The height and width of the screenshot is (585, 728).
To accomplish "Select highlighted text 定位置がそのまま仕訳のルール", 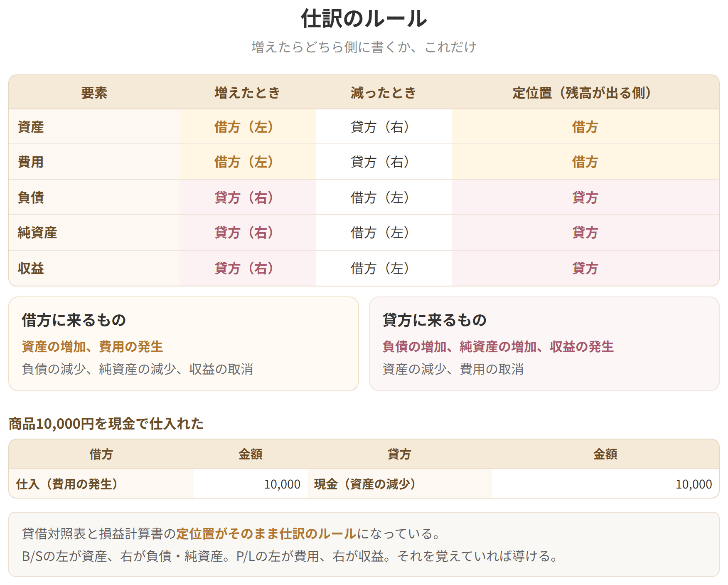I will tap(266, 533).
